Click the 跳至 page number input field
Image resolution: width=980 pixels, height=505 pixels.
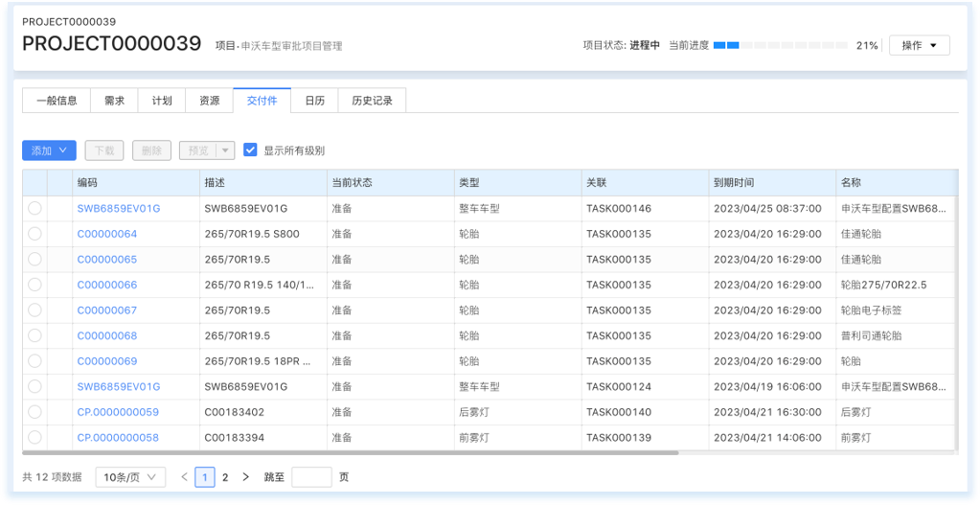click(x=311, y=477)
